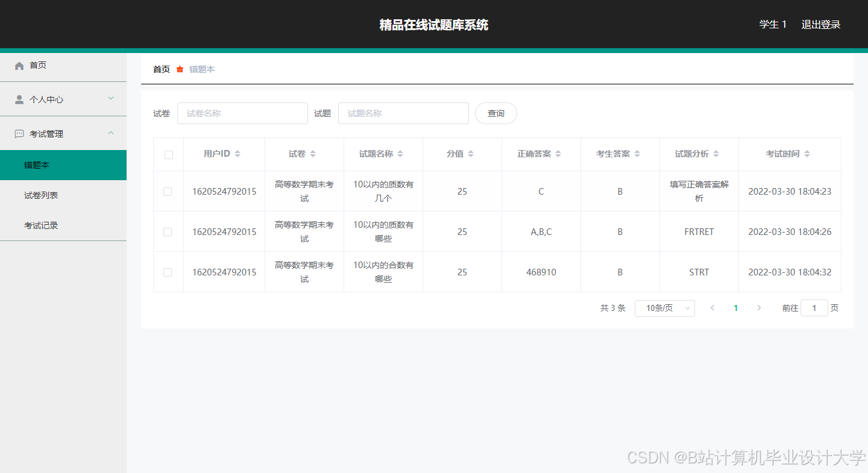868x473 pixels.
Task: Check the row with answer 468910
Action: (x=168, y=272)
